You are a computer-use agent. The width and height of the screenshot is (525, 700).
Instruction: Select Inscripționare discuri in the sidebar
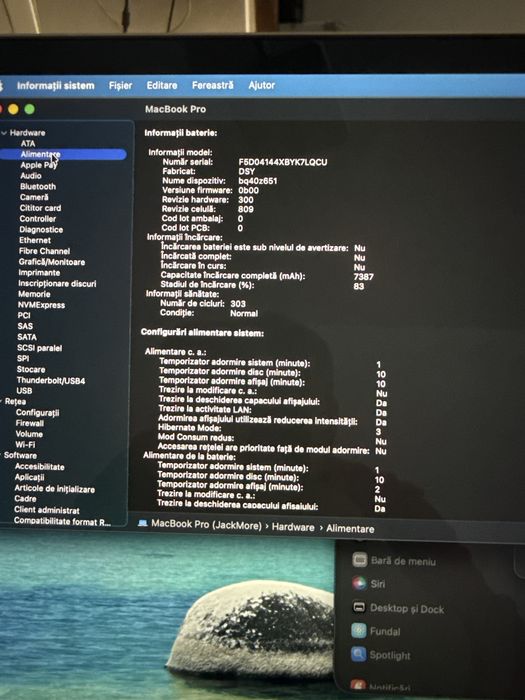(x=57, y=283)
